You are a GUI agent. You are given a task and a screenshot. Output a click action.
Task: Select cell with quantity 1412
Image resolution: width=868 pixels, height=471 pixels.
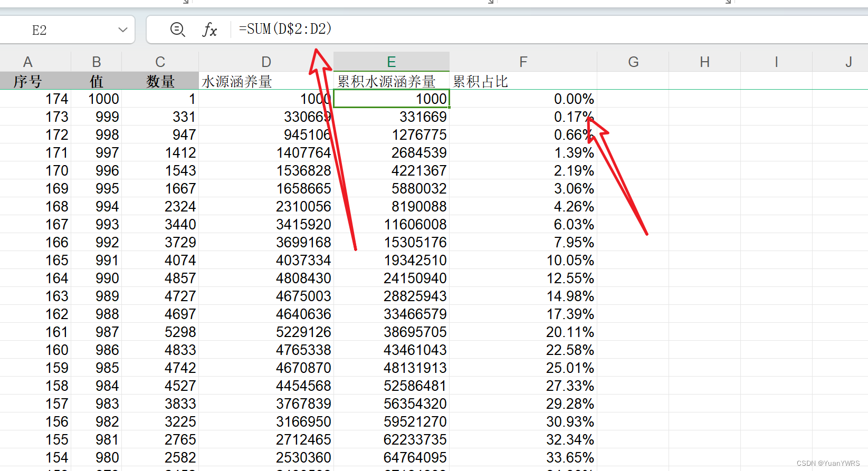[x=160, y=152]
